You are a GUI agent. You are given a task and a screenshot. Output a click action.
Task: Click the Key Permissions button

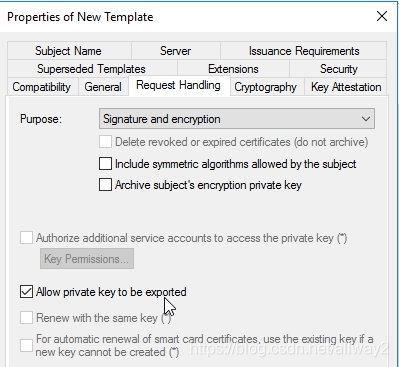[x=87, y=259]
